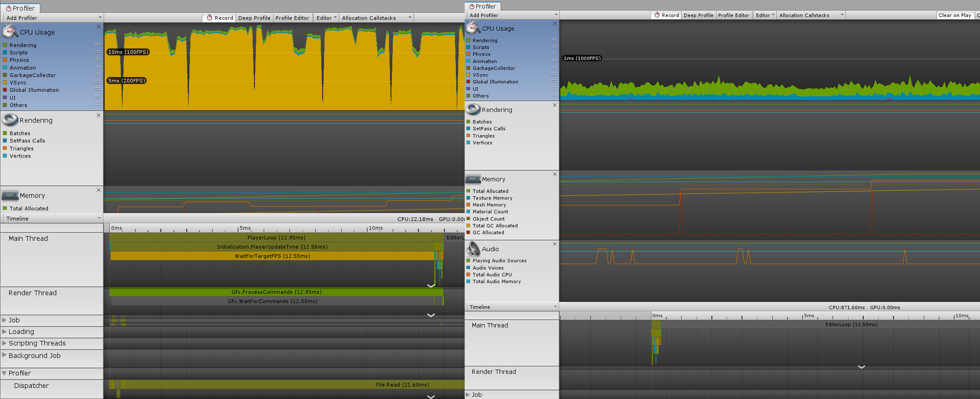This screenshot has height=399, width=980.
Task: Click Object Count label in right Memory module
Action: tap(489, 219)
